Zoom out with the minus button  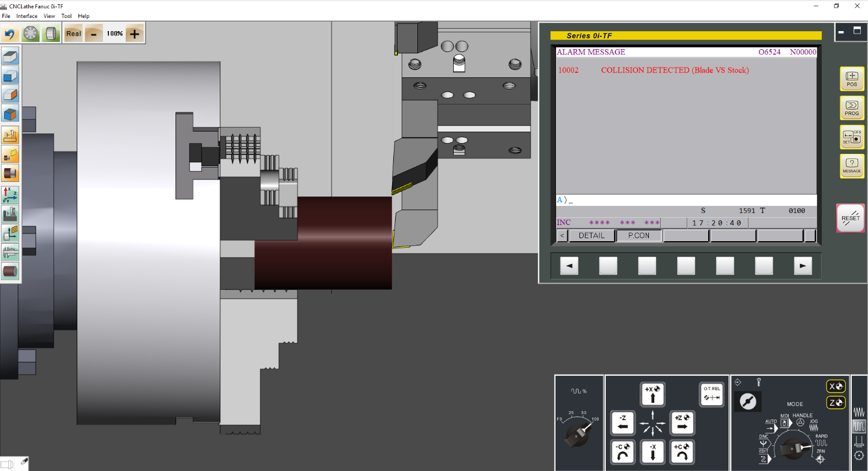point(93,34)
